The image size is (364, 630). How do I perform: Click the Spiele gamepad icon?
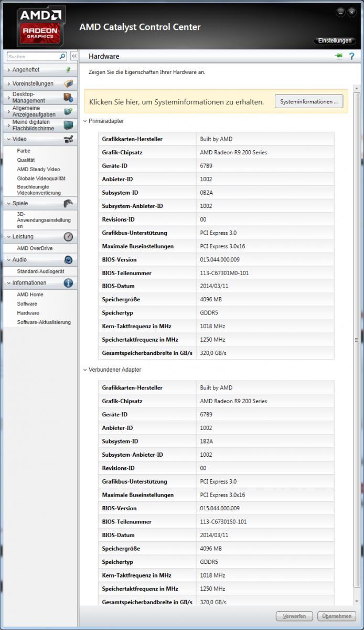[68, 203]
